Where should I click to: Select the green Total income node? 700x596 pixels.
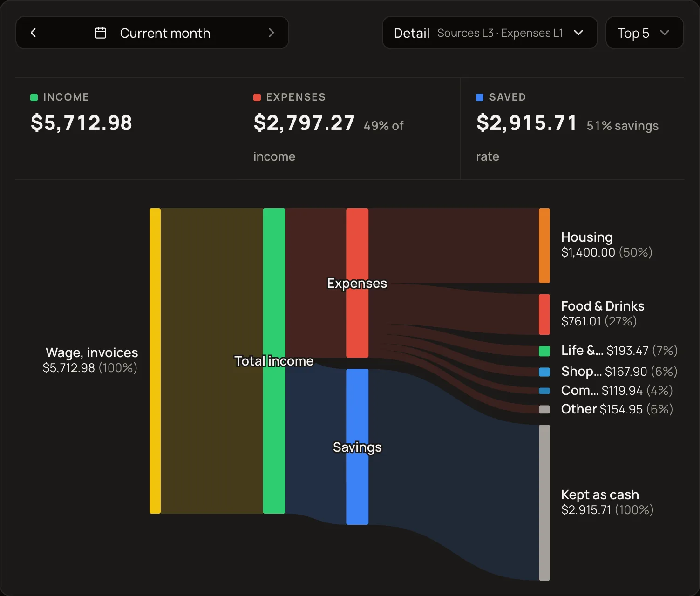[274, 361]
